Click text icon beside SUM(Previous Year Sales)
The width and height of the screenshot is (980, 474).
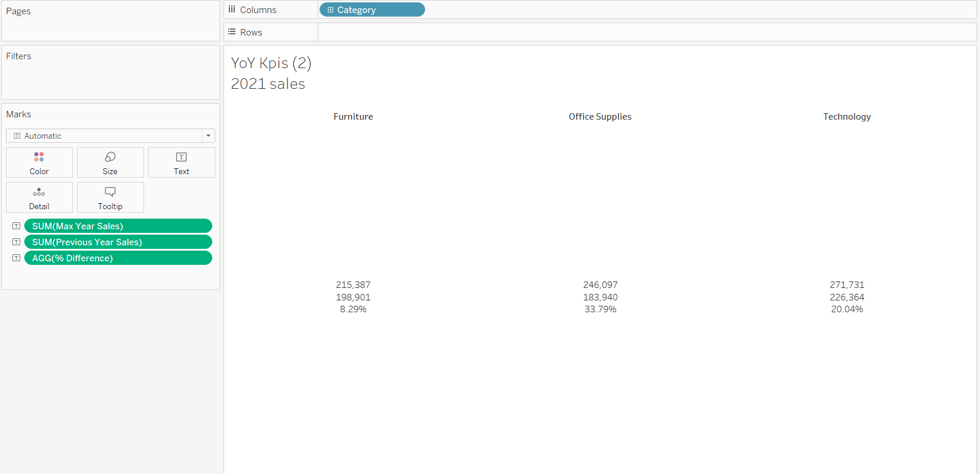pyautogui.click(x=17, y=242)
